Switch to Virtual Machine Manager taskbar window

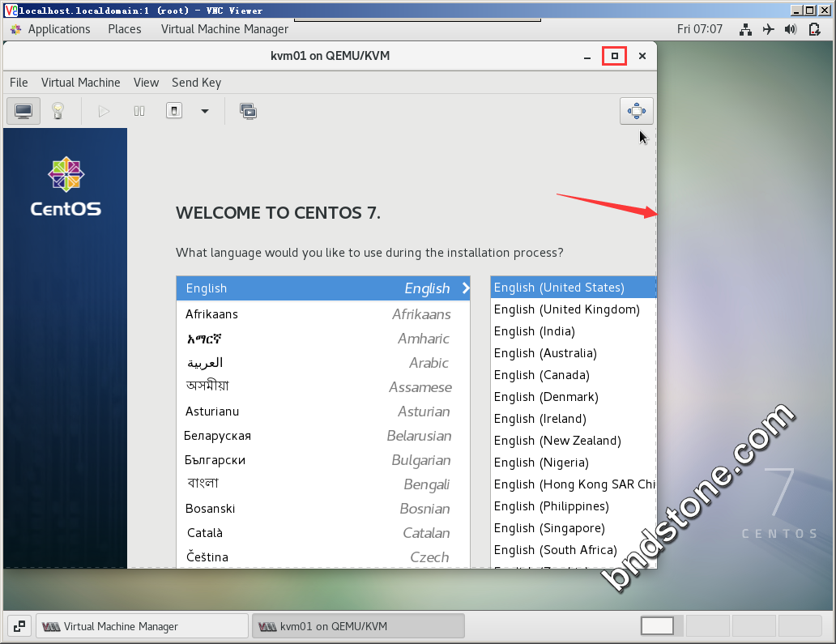click(142, 626)
